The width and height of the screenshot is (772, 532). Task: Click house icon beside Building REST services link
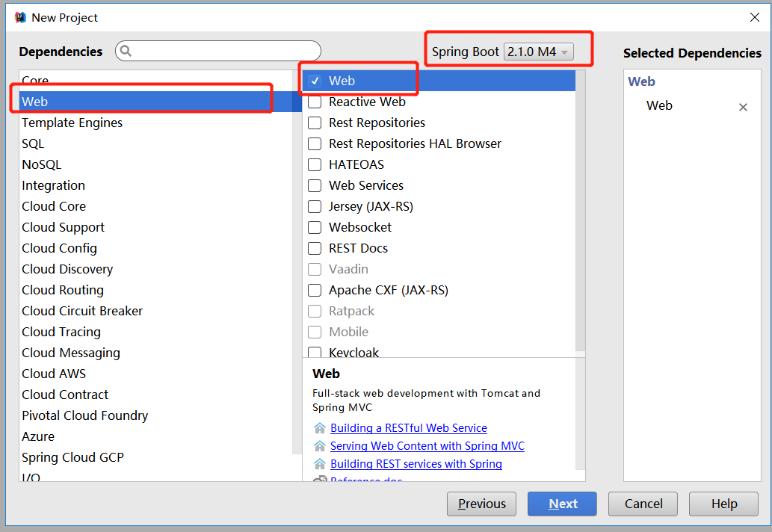point(320,464)
